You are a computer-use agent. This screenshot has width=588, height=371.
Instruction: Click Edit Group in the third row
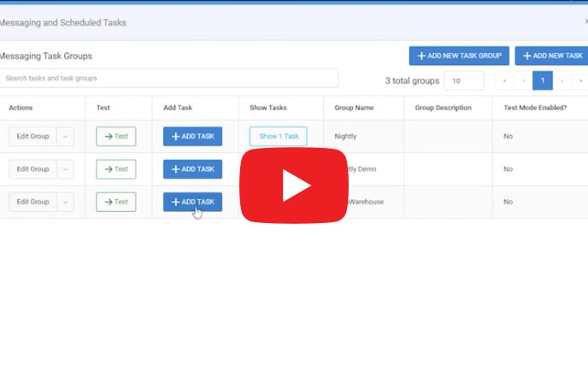pyautogui.click(x=33, y=202)
